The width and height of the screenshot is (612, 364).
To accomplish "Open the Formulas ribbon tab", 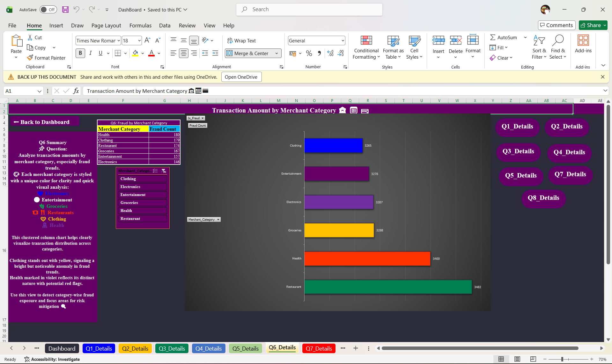I will click(140, 25).
